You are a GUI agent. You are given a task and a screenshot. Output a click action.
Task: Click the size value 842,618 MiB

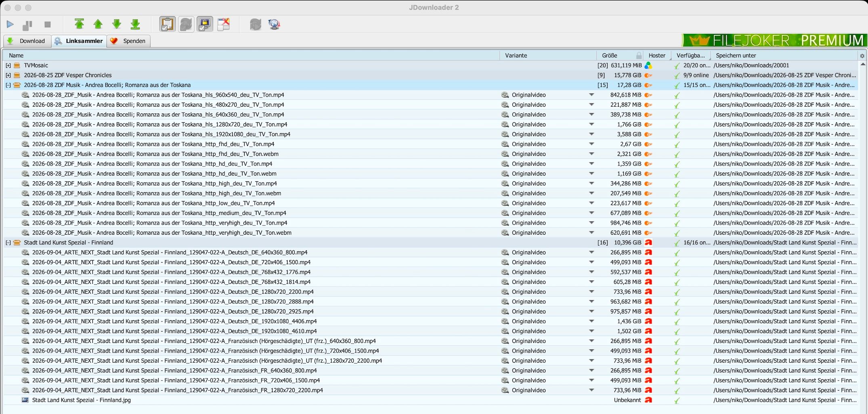[x=625, y=95]
